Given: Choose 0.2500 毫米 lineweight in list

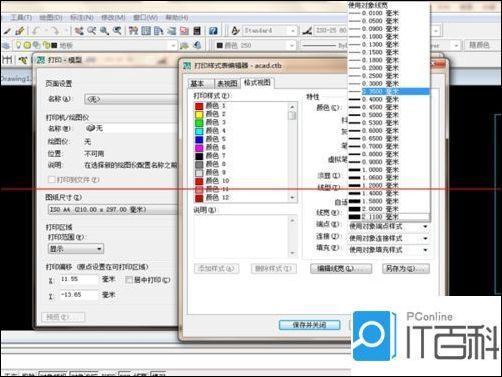Looking at the screenshot, I should (x=389, y=76).
